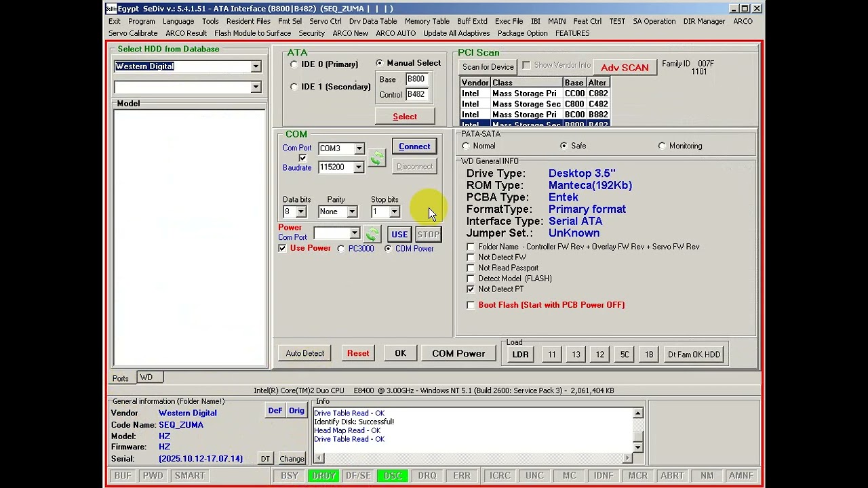The image size is (868, 488).
Task: Open the Power Com Port dropdown
Action: pyautogui.click(x=354, y=234)
